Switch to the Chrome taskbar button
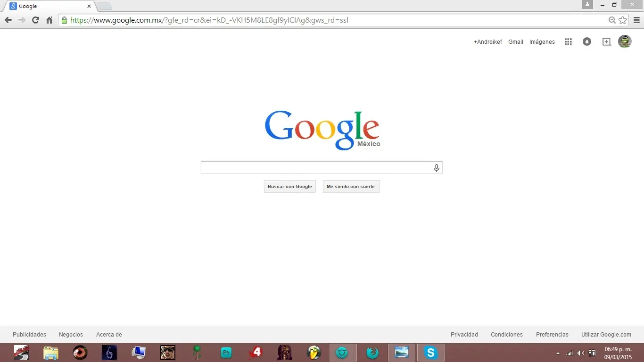The width and height of the screenshot is (644, 362). click(343, 353)
